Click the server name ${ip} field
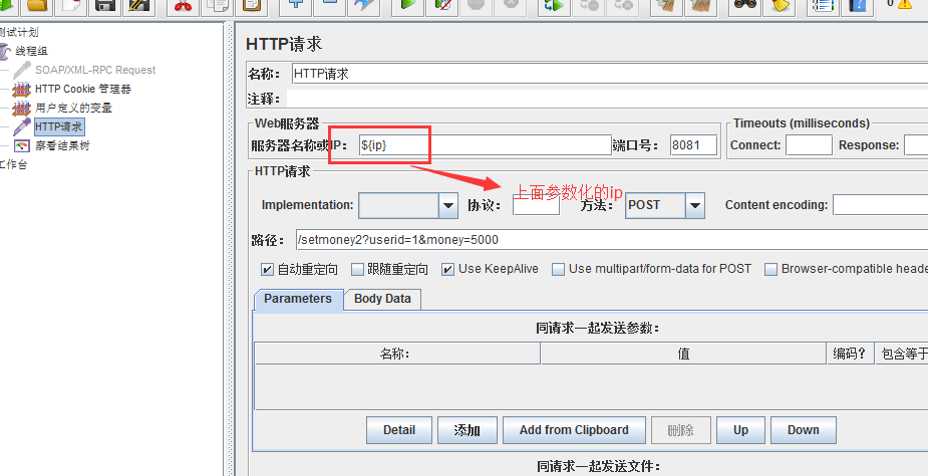This screenshot has width=928, height=476. coord(485,145)
